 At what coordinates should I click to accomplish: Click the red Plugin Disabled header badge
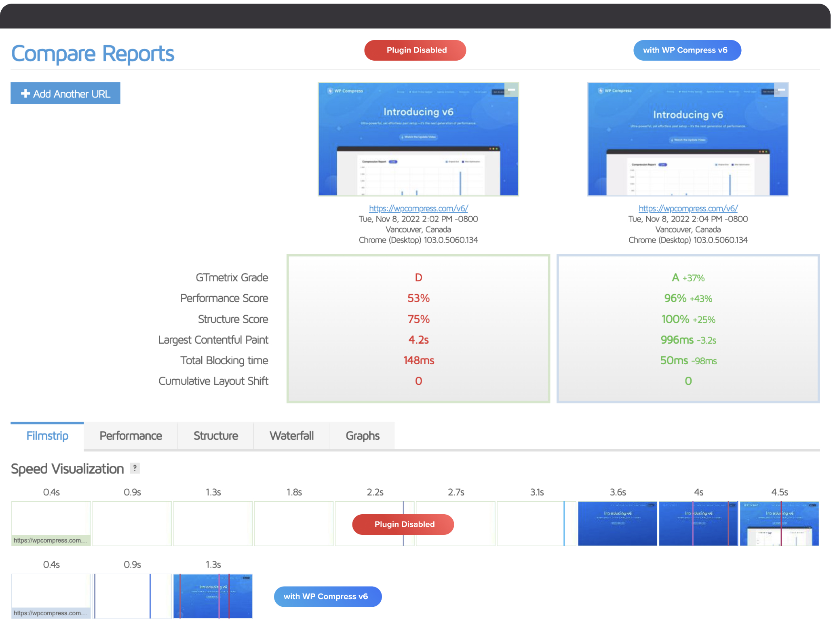[x=415, y=50]
